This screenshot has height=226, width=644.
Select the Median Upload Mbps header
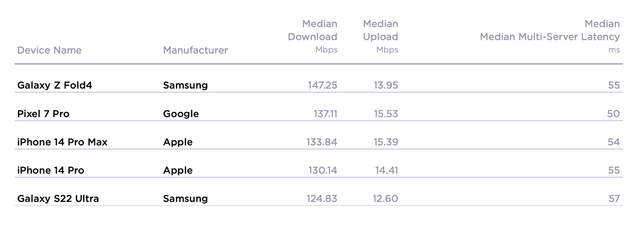380,36
